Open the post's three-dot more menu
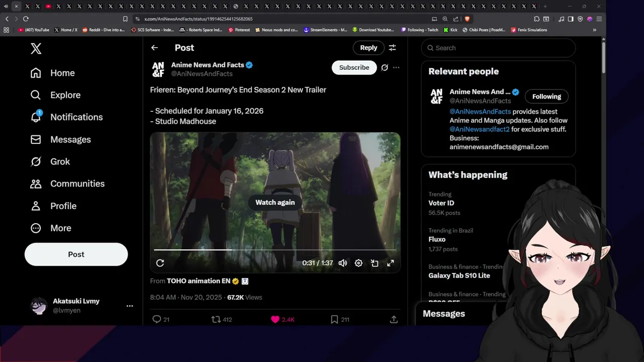The height and width of the screenshot is (362, 644). pos(396,67)
